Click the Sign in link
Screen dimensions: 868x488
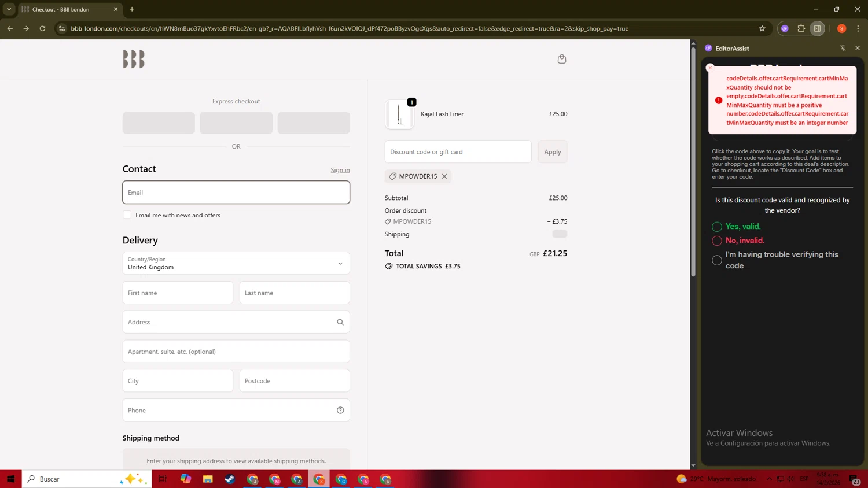tap(340, 170)
